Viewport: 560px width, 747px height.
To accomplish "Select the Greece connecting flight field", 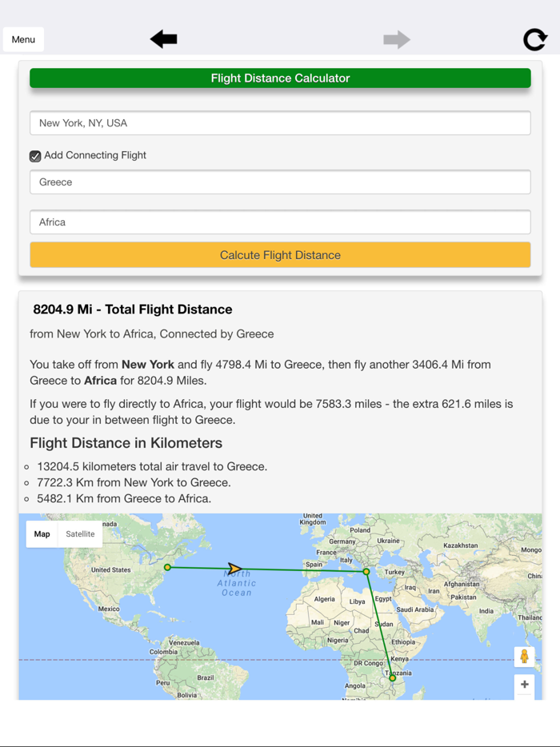I will pos(280,182).
